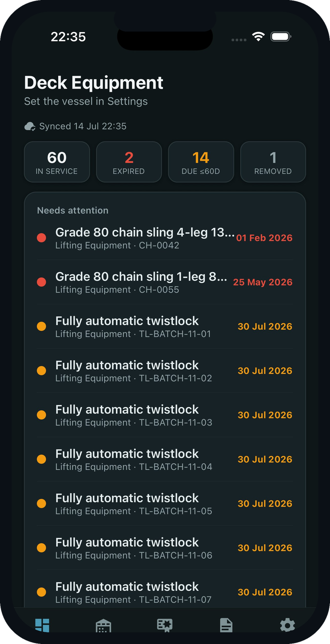Select the 2 Expired card
This screenshot has width=330, height=644.
tap(129, 162)
